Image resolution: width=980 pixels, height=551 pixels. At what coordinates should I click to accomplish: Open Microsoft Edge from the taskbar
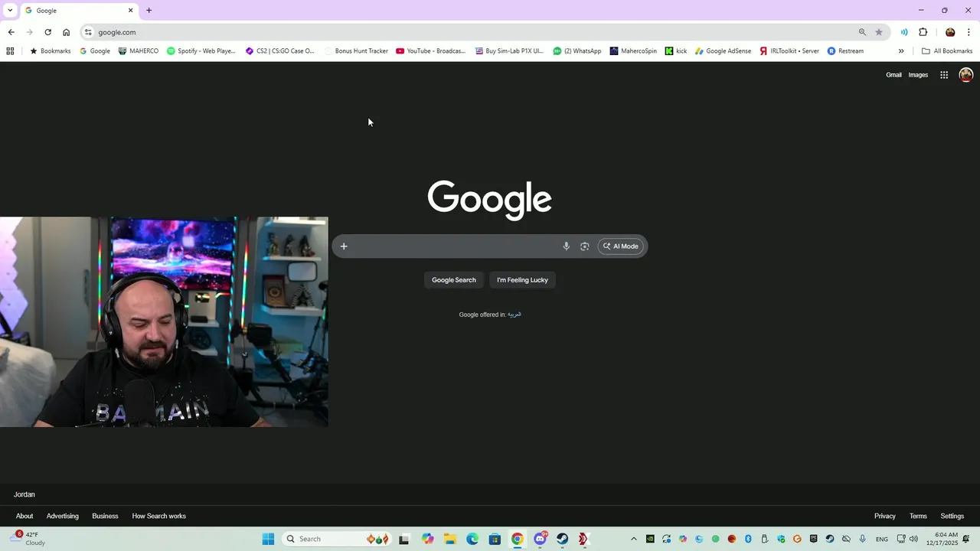[472, 539]
